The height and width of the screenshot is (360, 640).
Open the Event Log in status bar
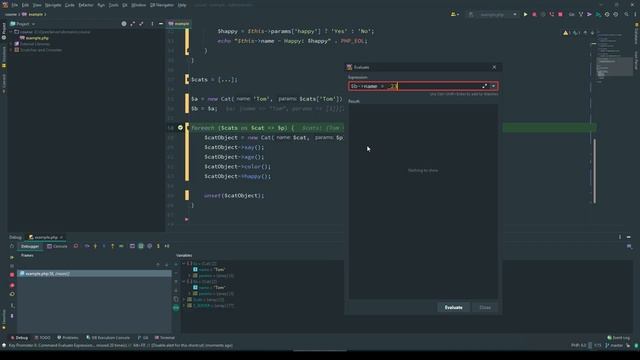(x=618, y=338)
